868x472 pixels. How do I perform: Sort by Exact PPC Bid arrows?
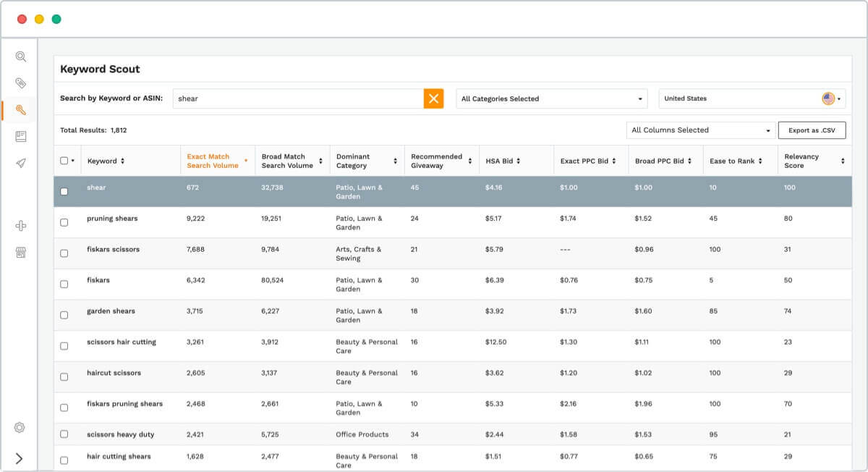pyautogui.click(x=614, y=161)
